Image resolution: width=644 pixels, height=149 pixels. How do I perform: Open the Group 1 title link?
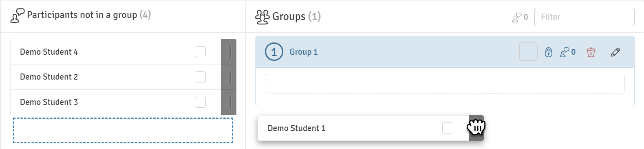coord(303,52)
